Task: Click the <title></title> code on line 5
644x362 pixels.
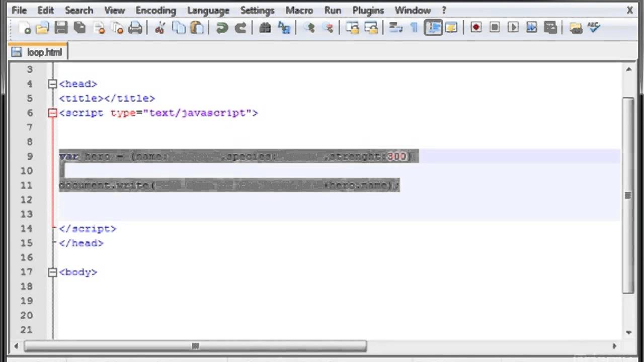Action: click(107, 98)
